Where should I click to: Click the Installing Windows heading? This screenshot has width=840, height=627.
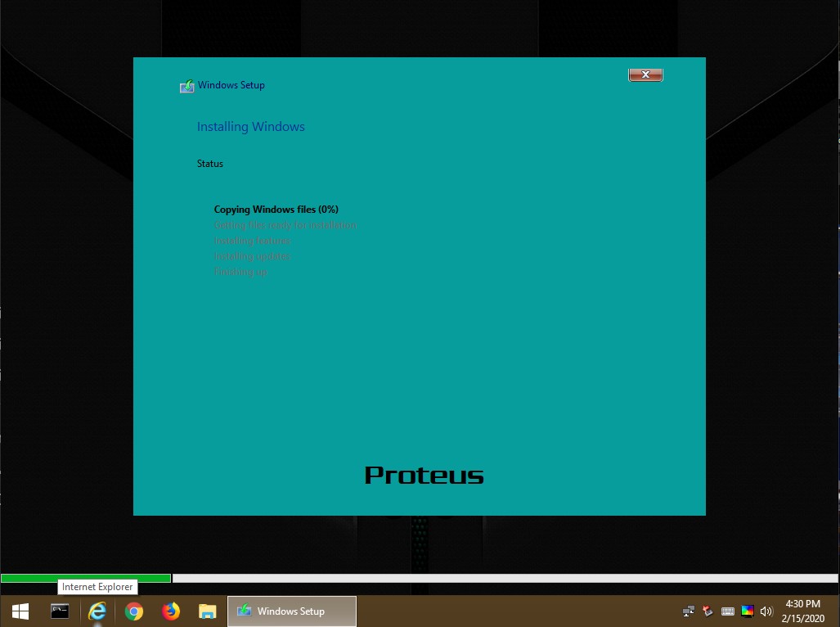click(250, 127)
